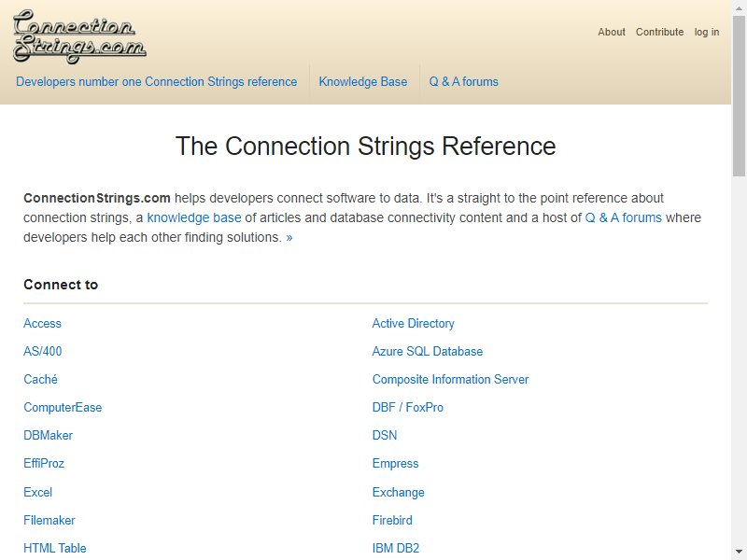Open the Contribute page

(659, 32)
